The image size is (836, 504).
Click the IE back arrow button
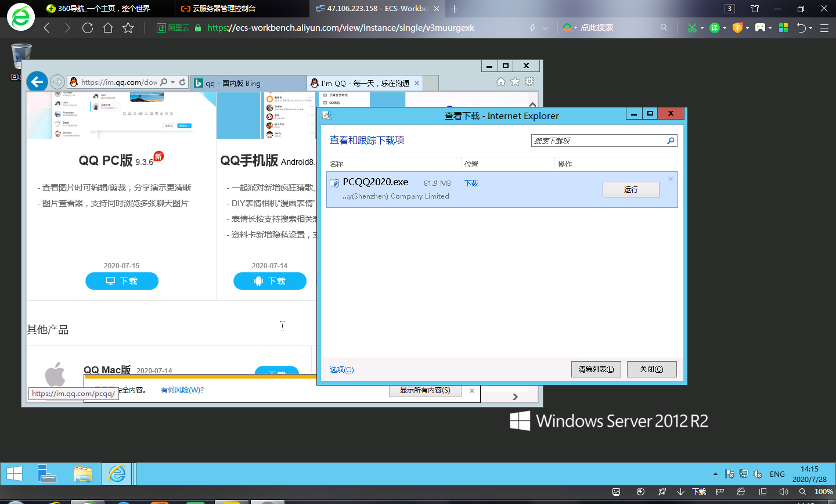tap(37, 82)
